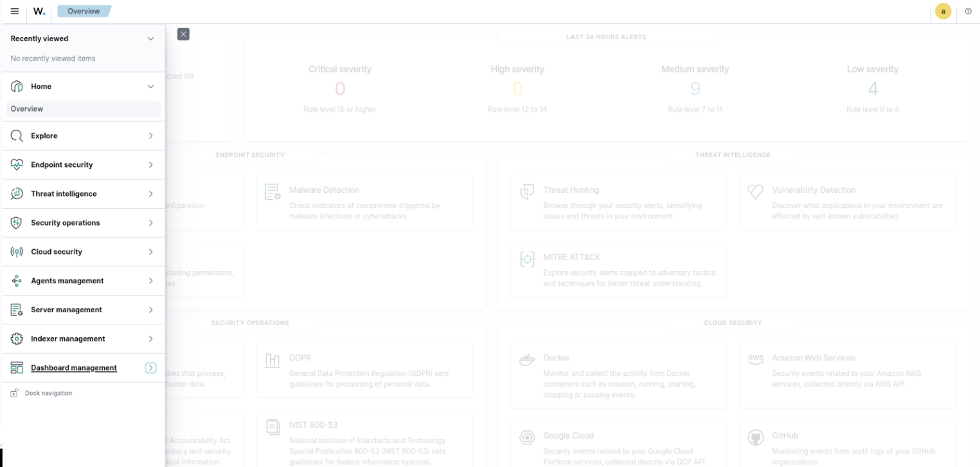Screen dimensions: 980x467
Task: Collapse the Home section chevron
Action: point(150,87)
